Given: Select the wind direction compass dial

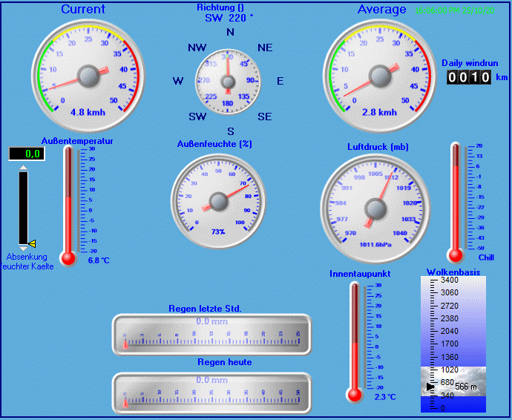Looking at the screenshot, I should coord(229,79).
